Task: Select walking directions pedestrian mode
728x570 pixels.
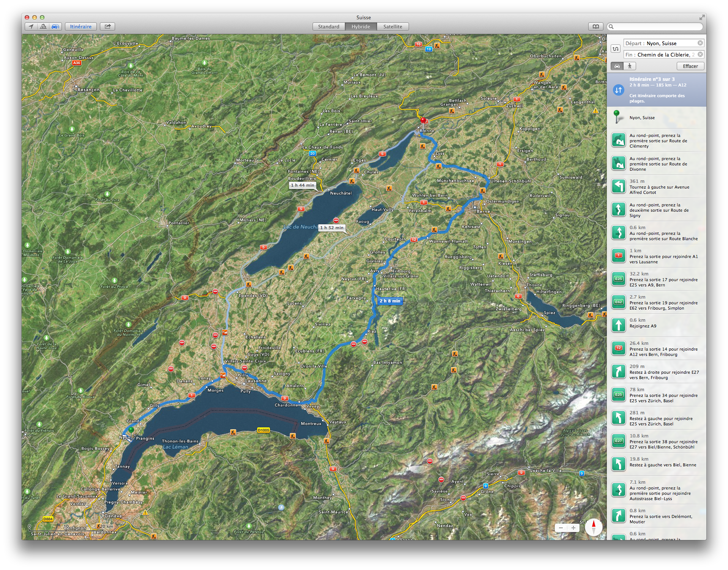Action: (x=630, y=66)
